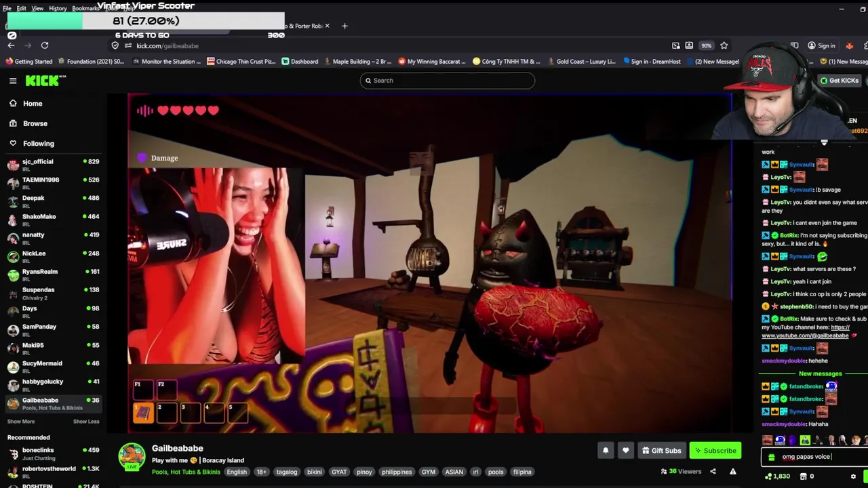Viewport: 868px width, 488px height.
Task: Select Gailbeababe in the following list
Action: [53, 403]
